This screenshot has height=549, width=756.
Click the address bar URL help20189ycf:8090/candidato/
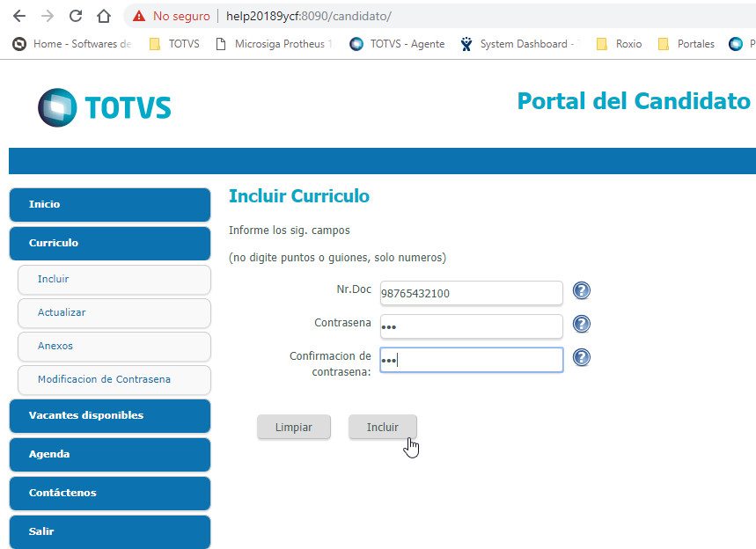pos(309,16)
